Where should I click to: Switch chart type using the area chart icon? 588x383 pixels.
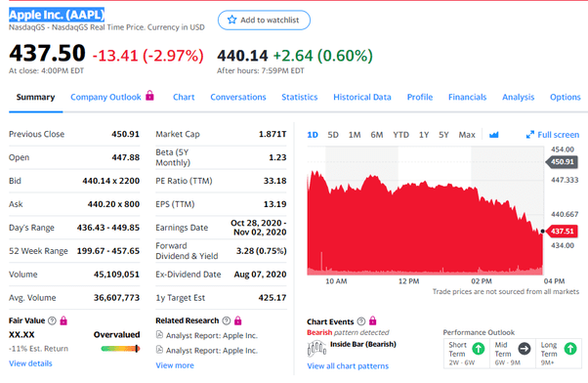tap(494, 135)
